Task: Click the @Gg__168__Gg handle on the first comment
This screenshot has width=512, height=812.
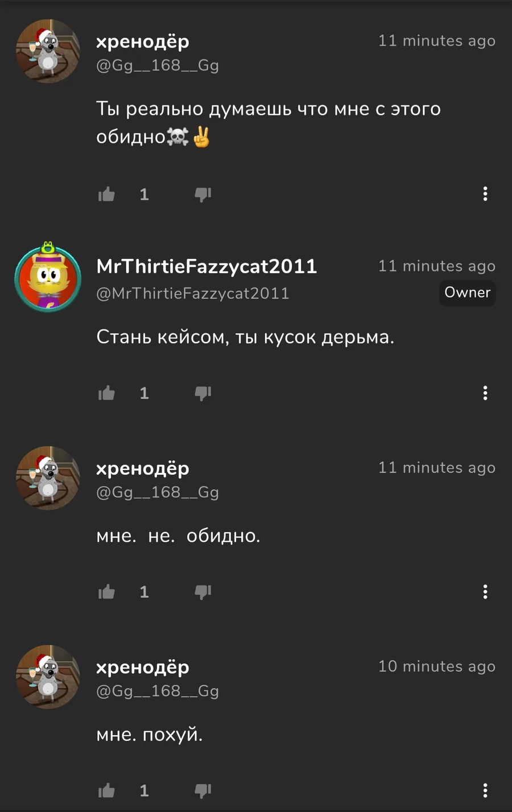Action: click(x=158, y=65)
